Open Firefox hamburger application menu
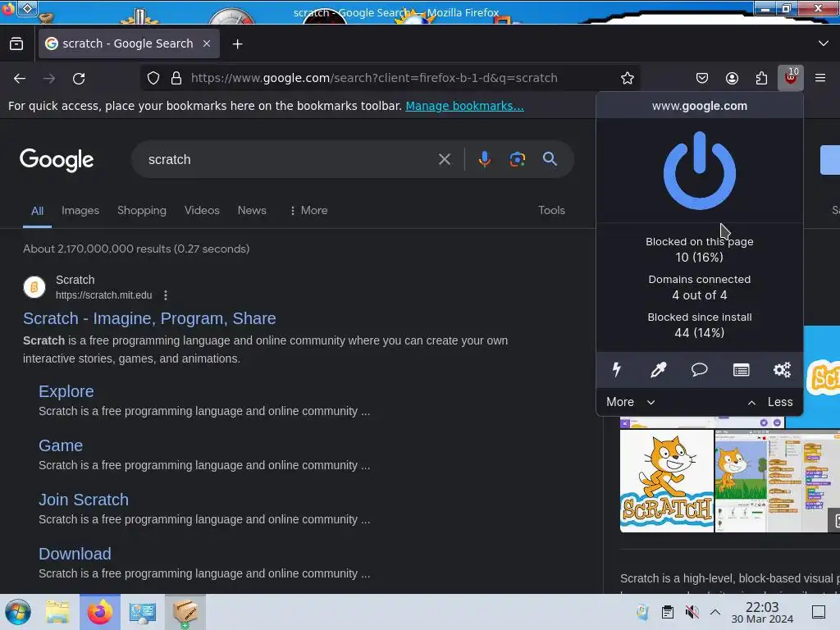Viewport: 840px width, 630px height. click(x=819, y=78)
